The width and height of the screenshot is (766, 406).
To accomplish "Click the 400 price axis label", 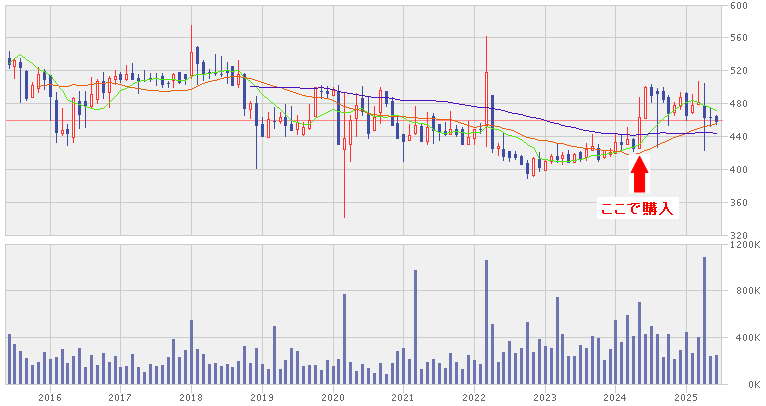I will coord(738,170).
